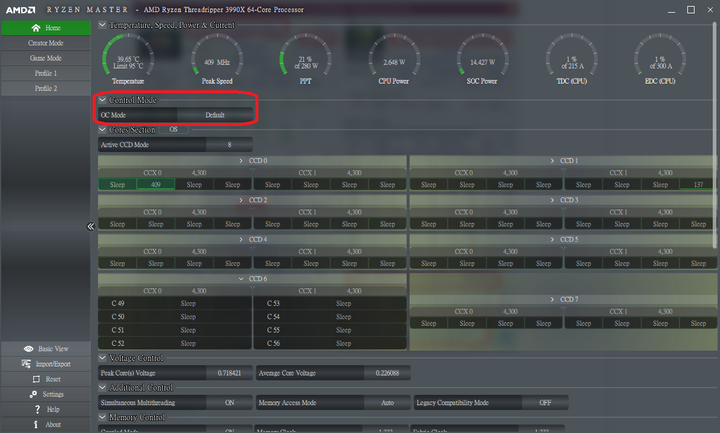The height and width of the screenshot is (433, 720).
Task: Minimize the Ryzen Master window
Action: pyautogui.click(x=671, y=10)
